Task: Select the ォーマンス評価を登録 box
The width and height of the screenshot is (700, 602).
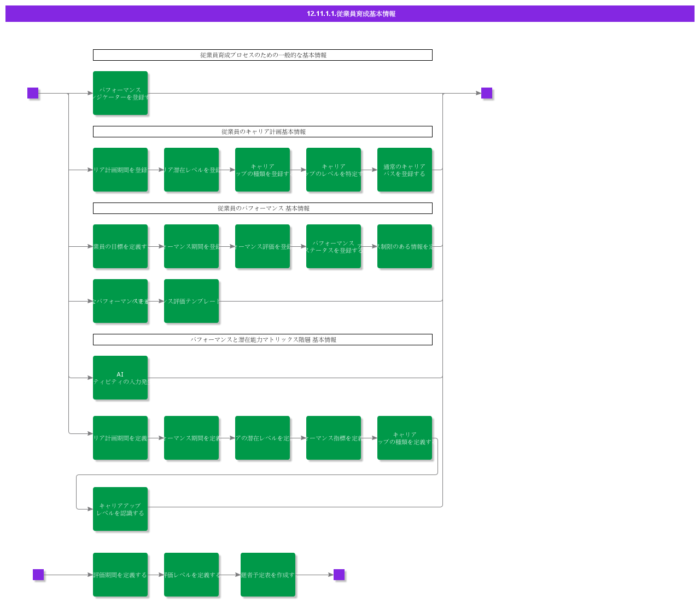Action: tap(262, 246)
